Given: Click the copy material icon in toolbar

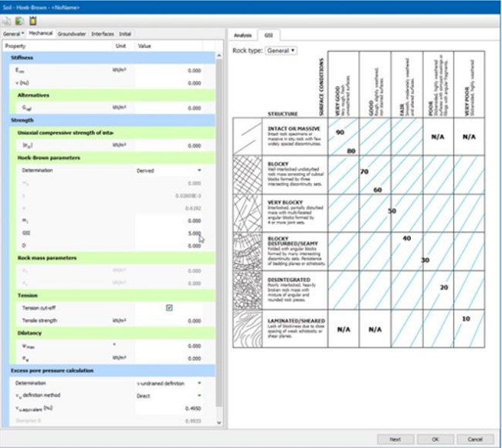Looking at the screenshot, I should coord(6,21).
